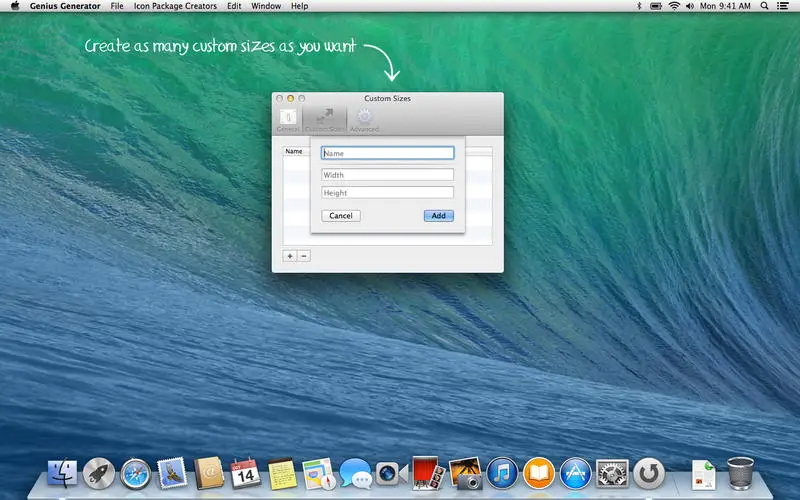Launch FaceTime camera icon

(392, 474)
